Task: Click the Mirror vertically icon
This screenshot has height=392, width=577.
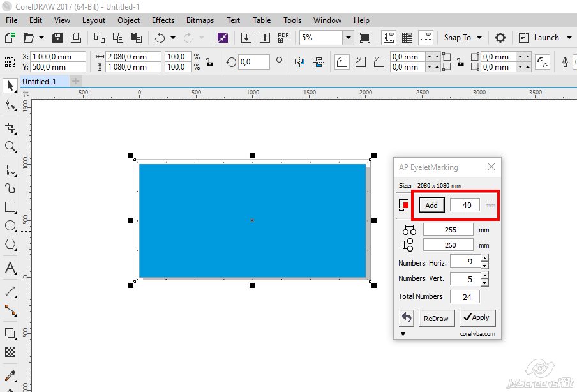Action: 318,62
